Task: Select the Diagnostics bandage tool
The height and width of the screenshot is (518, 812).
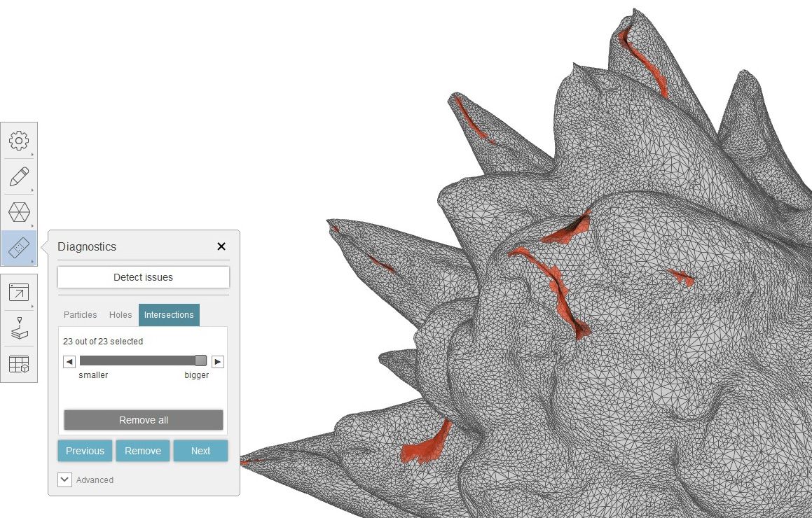Action: click(x=20, y=247)
